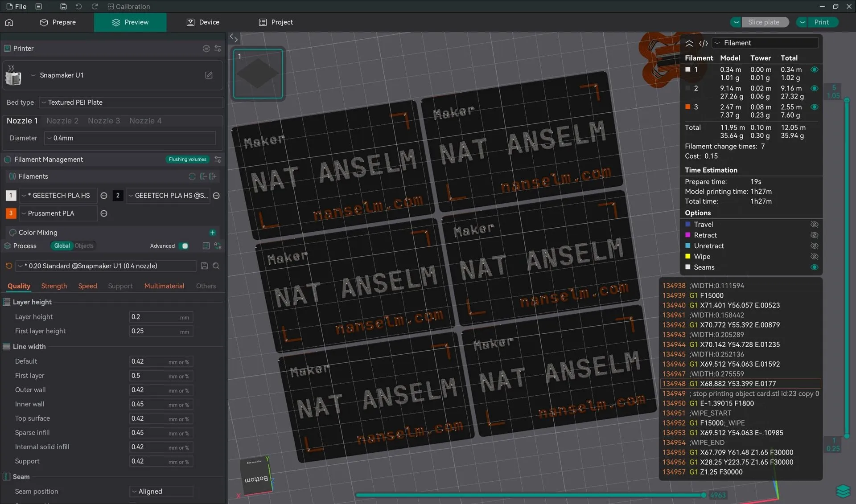Open the process settings list icon
856x504 pixels.
(x=206, y=246)
